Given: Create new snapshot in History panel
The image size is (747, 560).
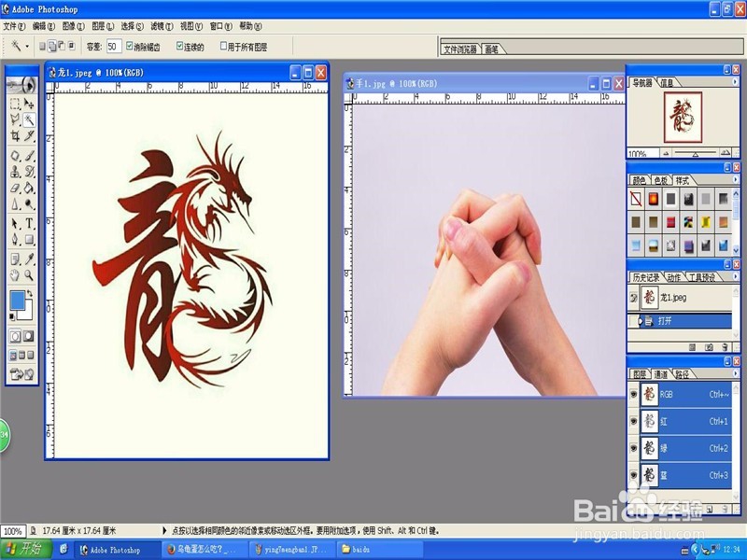Looking at the screenshot, I should [709, 347].
